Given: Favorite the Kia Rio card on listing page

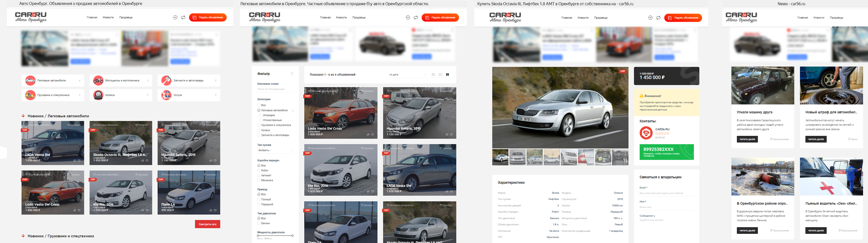Looking at the screenshot, I should coord(373,192).
